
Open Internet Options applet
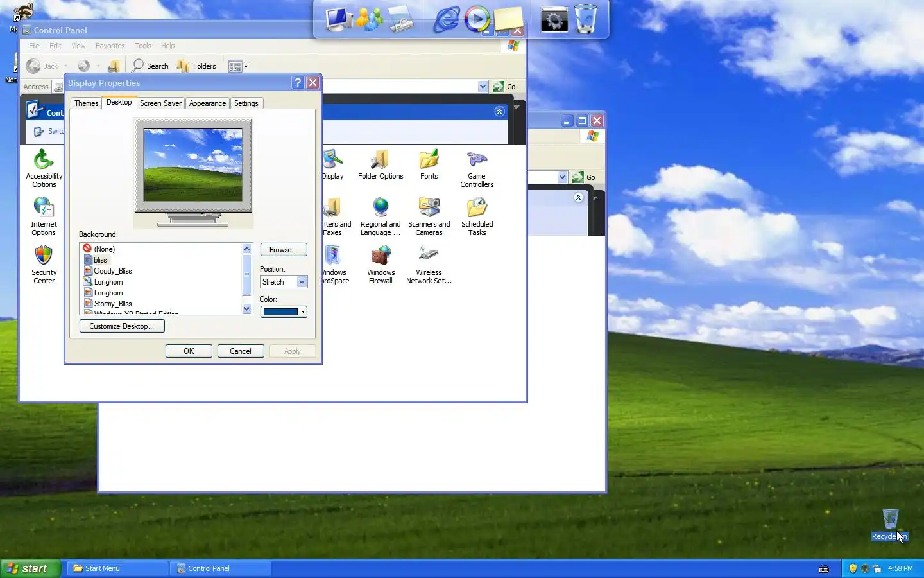pos(44,216)
